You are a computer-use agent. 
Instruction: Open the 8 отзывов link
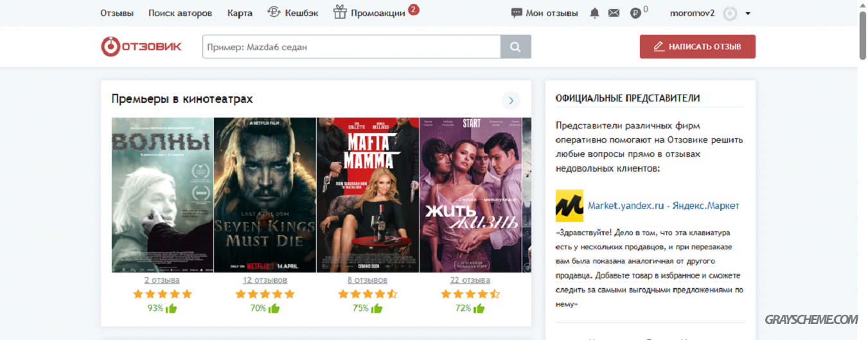[x=368, y=280]
